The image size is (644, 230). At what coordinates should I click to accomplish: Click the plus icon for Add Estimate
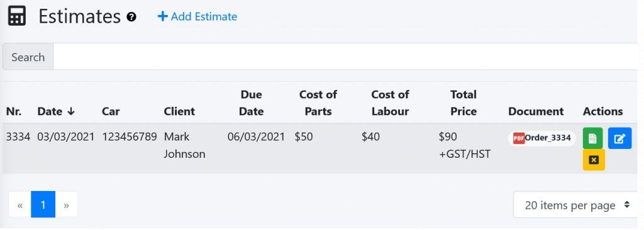(x=163, y=16)
